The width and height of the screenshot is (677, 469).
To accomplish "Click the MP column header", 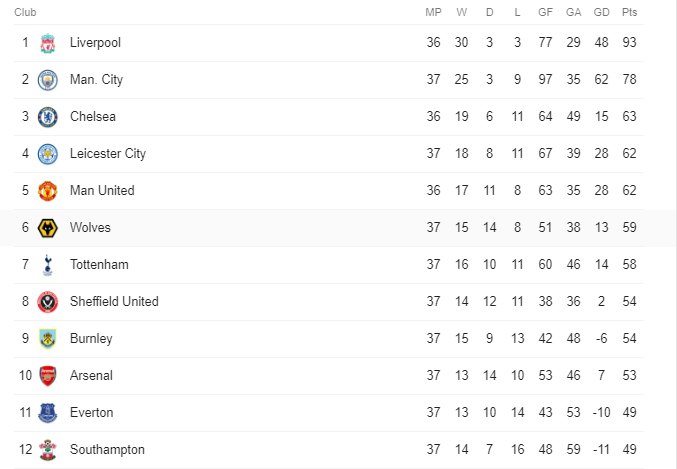I will pos(433,12).
